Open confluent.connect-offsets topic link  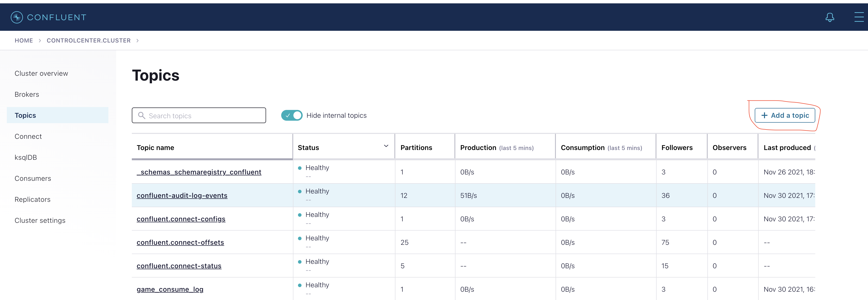(x=180, y=242)
